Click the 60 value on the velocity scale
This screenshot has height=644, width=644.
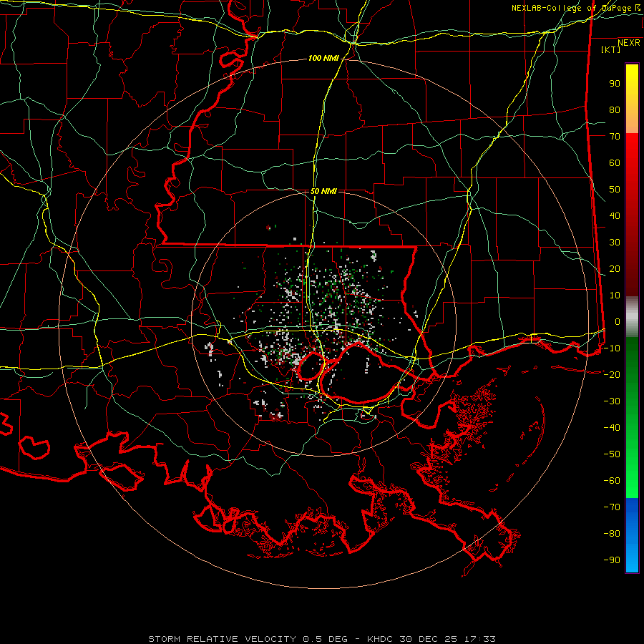pyautogui.click(x=615, y=163)
